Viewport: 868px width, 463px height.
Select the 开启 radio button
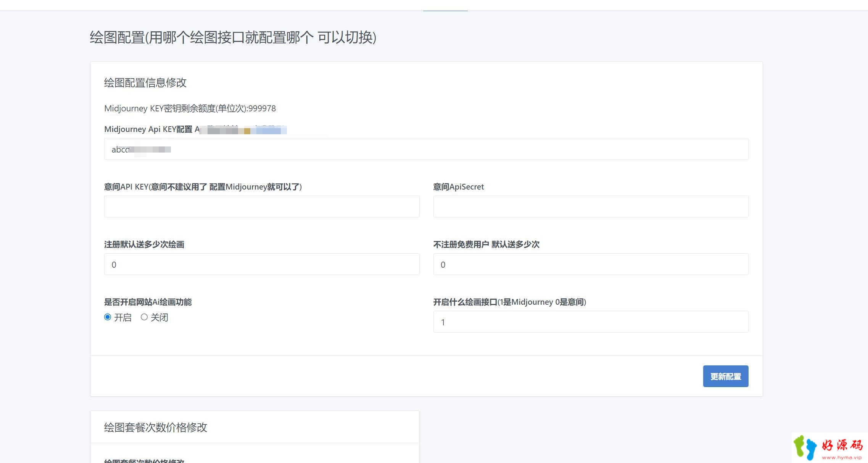point(108,317)
